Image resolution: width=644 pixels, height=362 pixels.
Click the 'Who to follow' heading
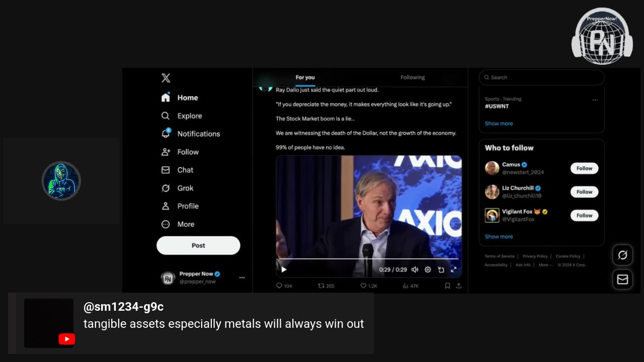click(509, 148)
